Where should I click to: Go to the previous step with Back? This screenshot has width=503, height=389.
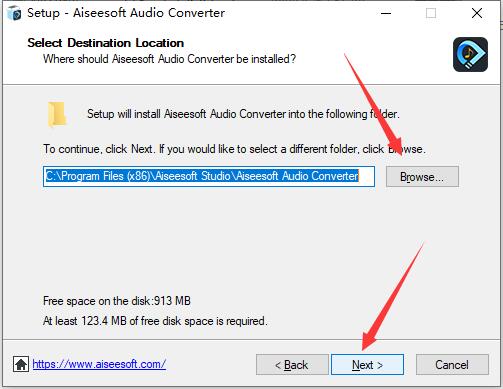click(292, 365)
